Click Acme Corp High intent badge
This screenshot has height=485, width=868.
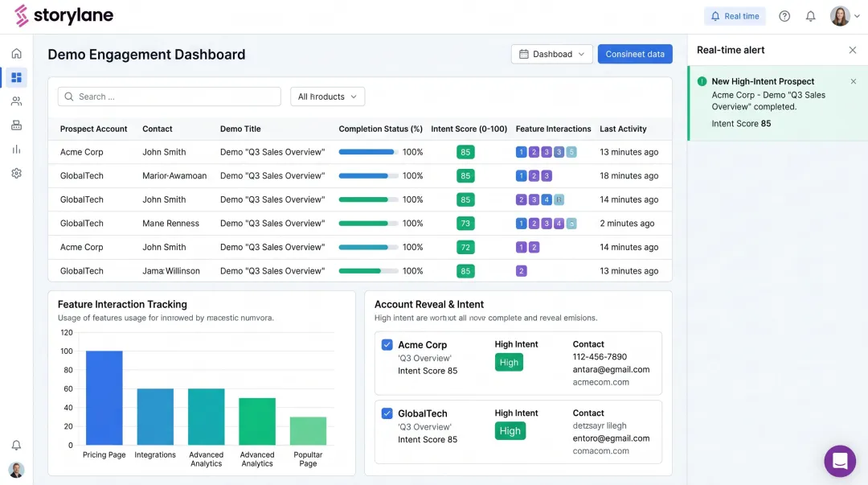coord(509,363)
